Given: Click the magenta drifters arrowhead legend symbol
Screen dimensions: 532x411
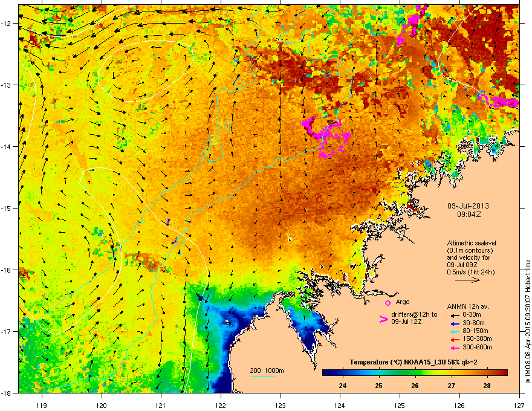Looking at the screenshot, I should click(x=383, y=319).
